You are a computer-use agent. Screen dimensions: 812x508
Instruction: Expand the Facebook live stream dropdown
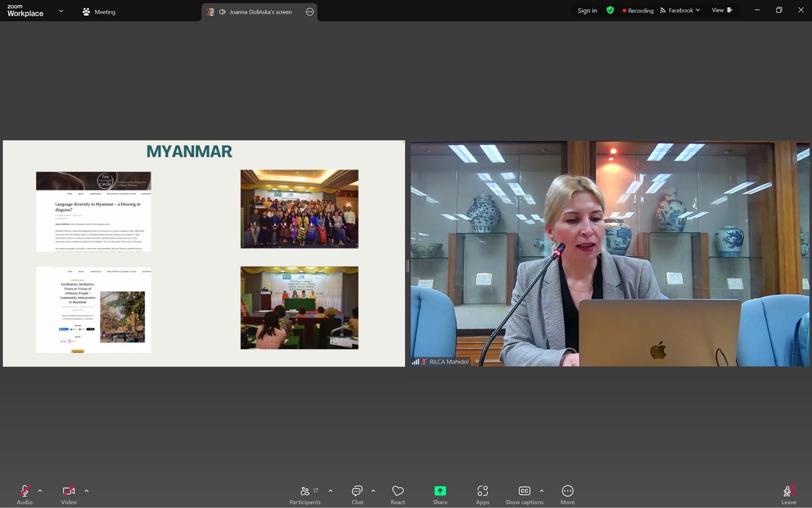click(680, 10)
